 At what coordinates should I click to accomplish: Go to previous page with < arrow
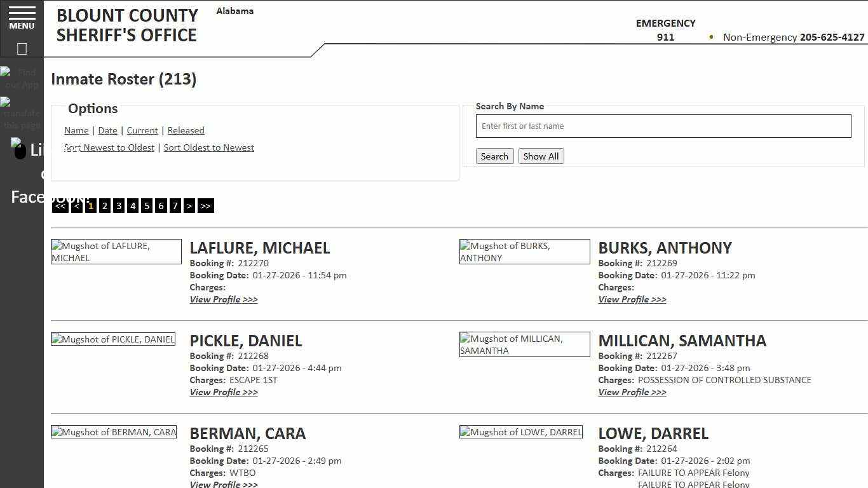pyautogui.click(x=77, y=205)
